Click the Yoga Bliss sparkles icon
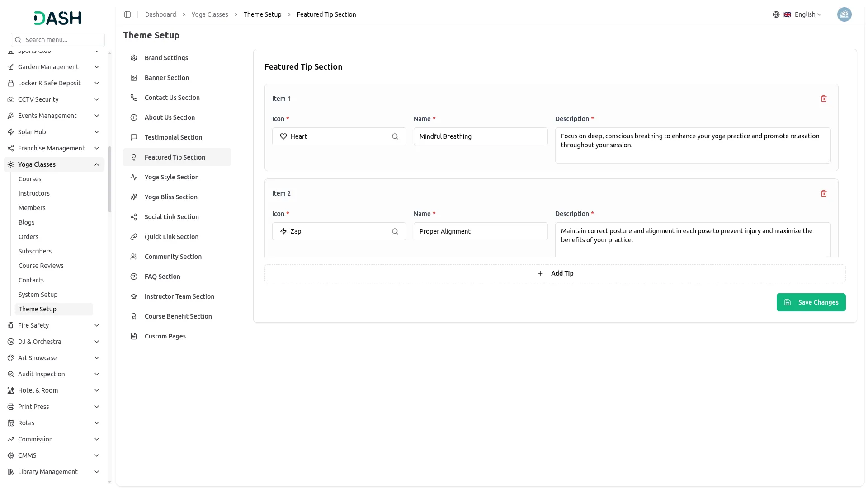 tap(134, 197)
